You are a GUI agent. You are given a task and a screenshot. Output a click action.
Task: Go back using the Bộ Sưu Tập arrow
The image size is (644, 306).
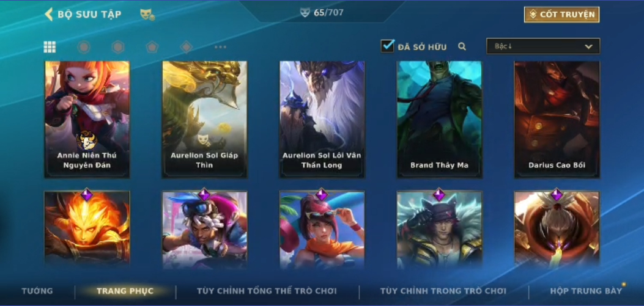point(49,15)
